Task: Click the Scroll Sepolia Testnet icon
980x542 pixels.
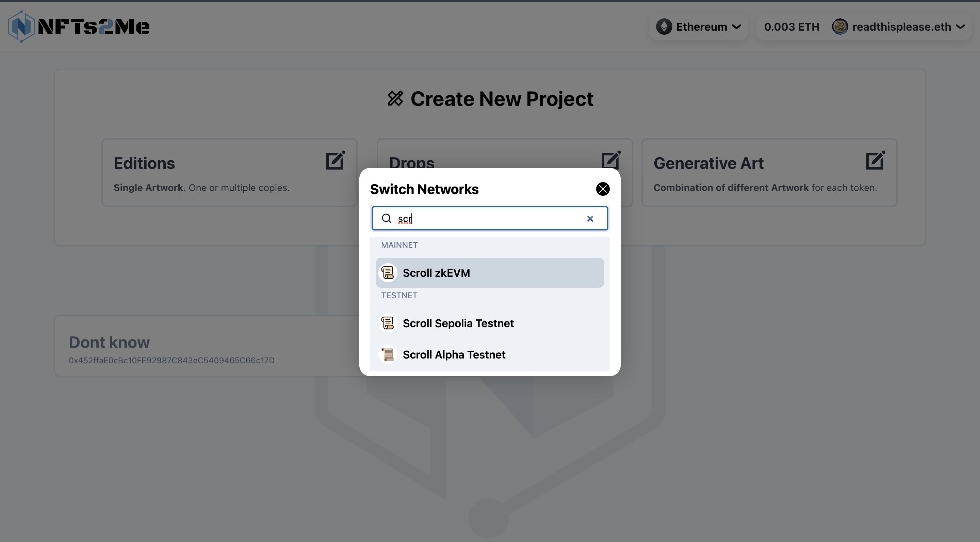Action: 388,323
